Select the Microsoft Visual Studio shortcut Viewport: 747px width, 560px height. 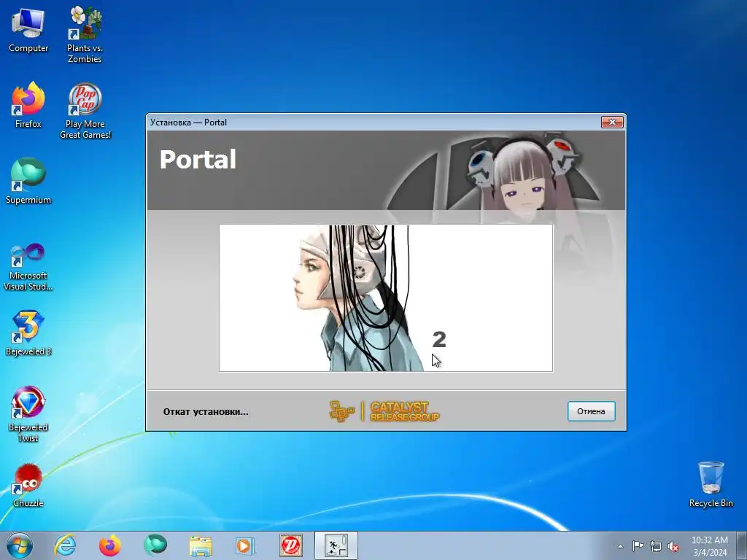coord(28,267)
